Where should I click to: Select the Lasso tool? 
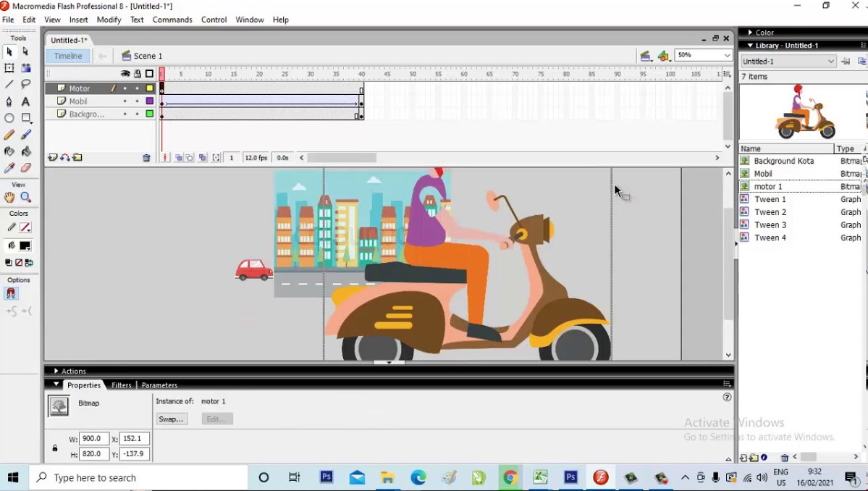[x=25, y=84]
